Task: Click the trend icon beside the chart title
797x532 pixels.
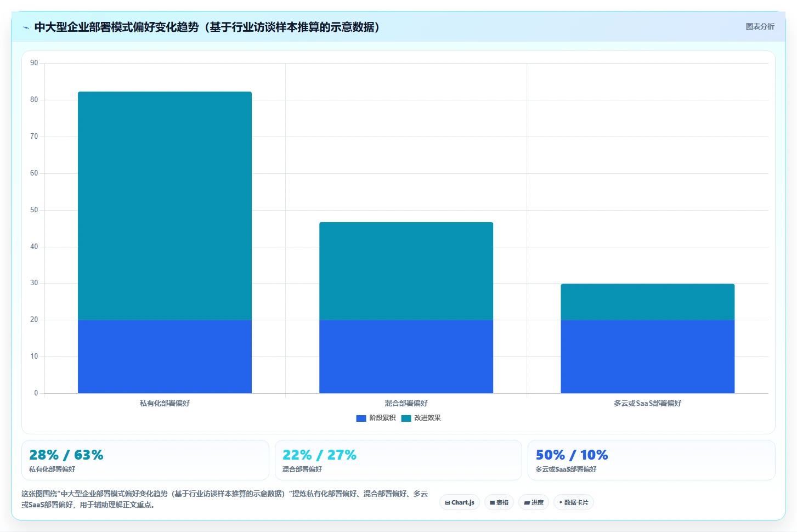Action: (x=26, y=27)
